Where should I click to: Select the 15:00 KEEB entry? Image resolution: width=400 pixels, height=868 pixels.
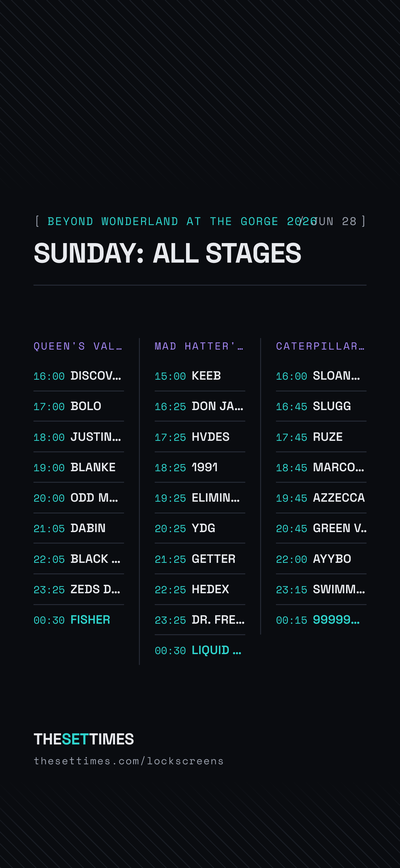[200, 376]
